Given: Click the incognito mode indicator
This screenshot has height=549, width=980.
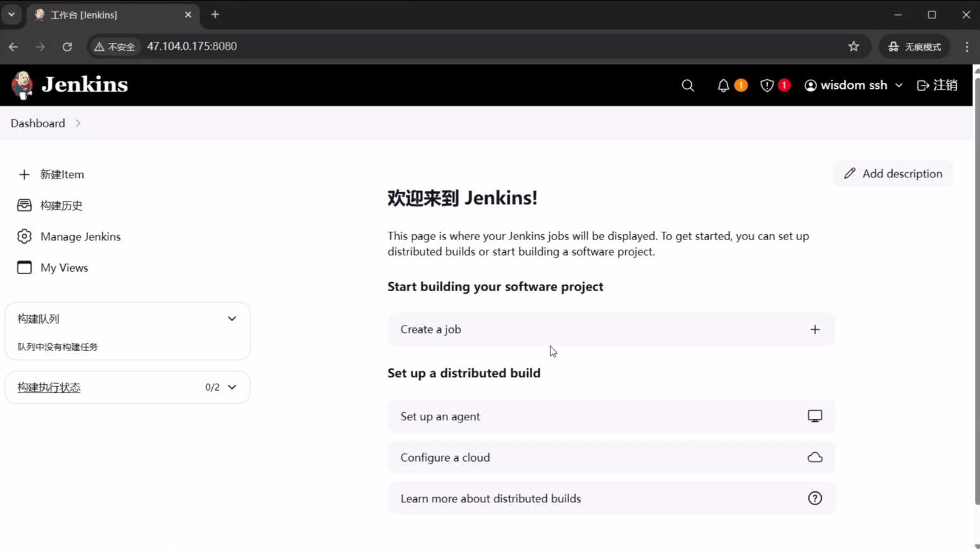Looking at the screenshot, I should pos(915,46).
